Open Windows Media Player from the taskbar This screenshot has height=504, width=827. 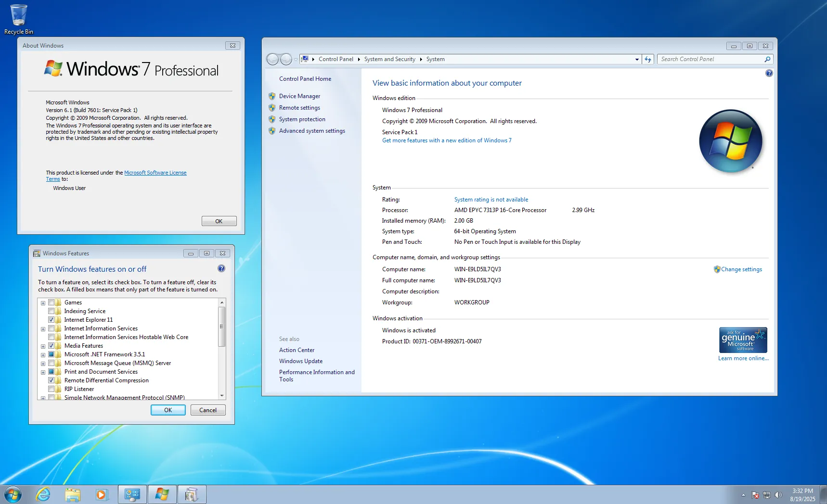point(102,494)
